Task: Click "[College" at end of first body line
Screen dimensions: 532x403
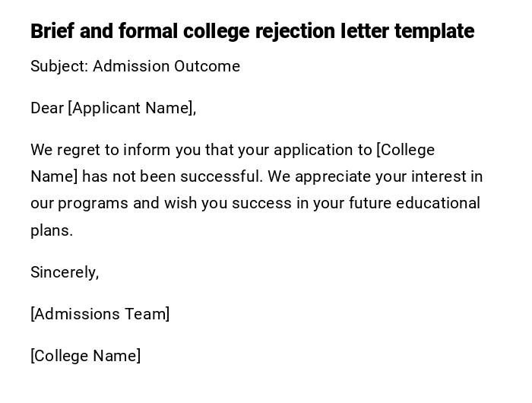Action: [406, 150]
